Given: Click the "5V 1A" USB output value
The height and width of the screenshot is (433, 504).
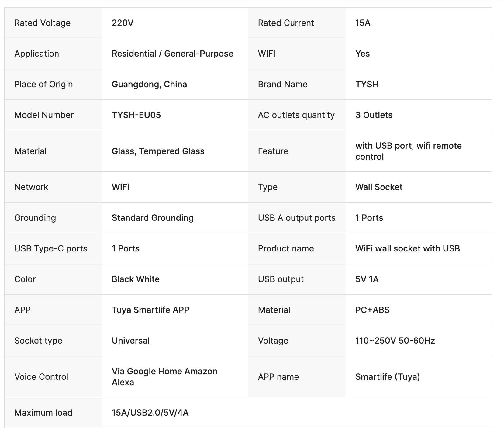Looking at the screenshot, I should coord(367,279).
